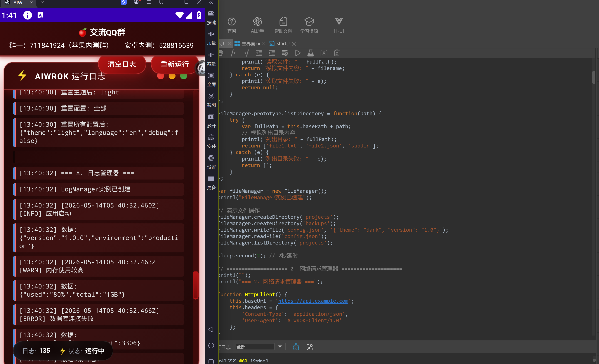The width and height of the screenshot is (599, 364).
Task: Click the trash refresh icon in editor toolbar
Action: click(x=337, y=53)
